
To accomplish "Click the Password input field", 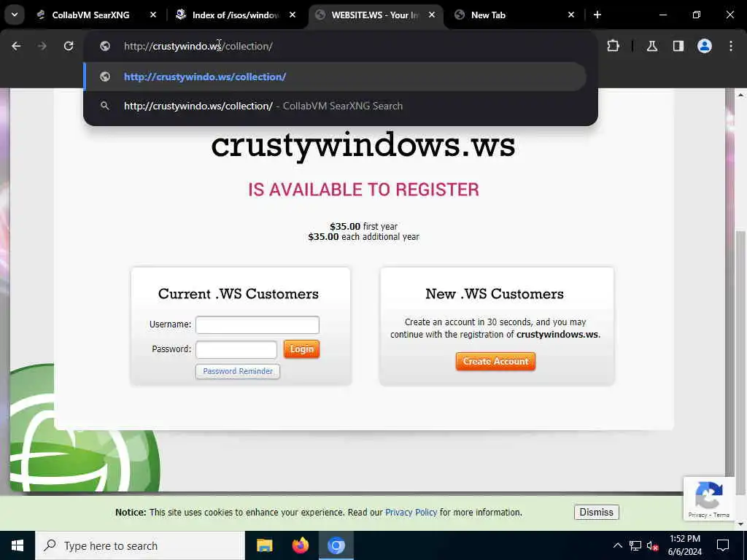I will tap(236, 349).
